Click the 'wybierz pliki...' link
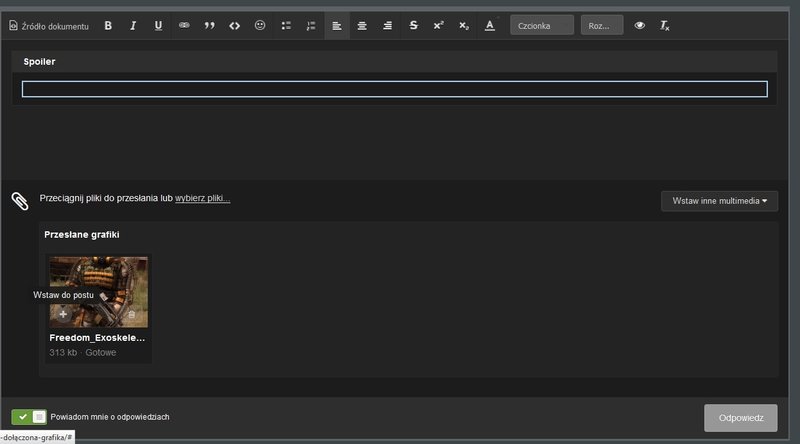 click(x=202, y=199)
